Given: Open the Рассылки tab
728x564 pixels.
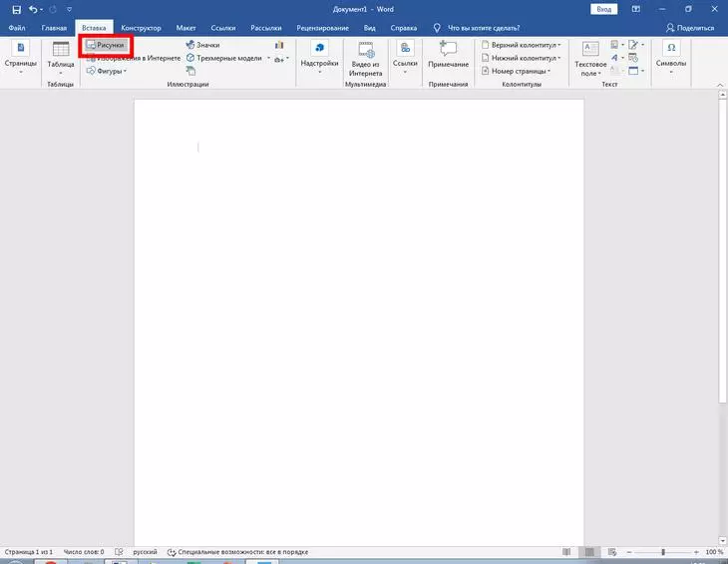Looking at the screenshot, I should [265, 28].
